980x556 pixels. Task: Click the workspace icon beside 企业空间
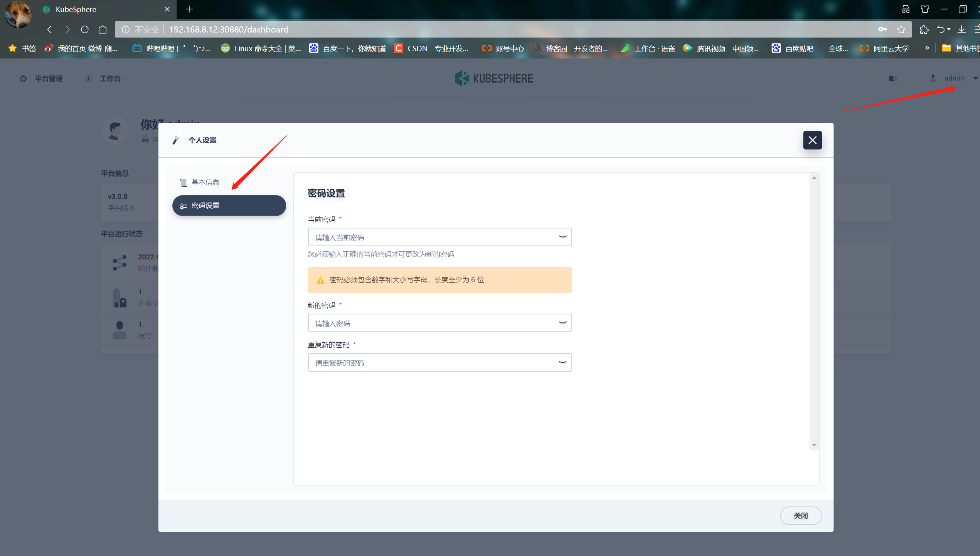120,298
